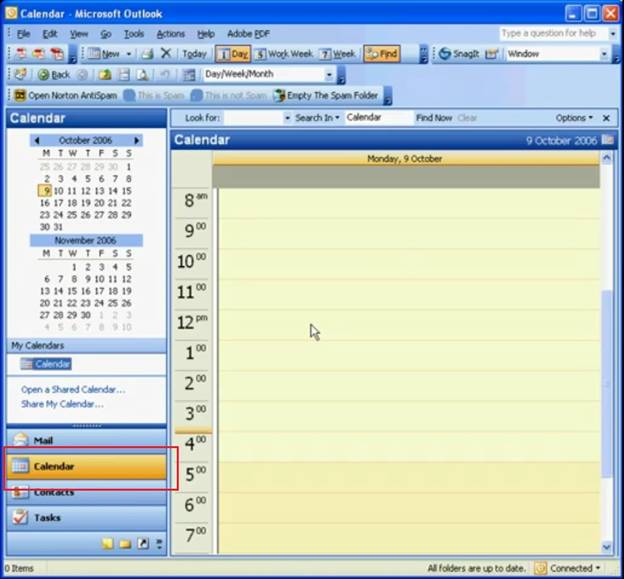
Task: Click Open a Shared Calendar link
Action: [x=73, y=389]
